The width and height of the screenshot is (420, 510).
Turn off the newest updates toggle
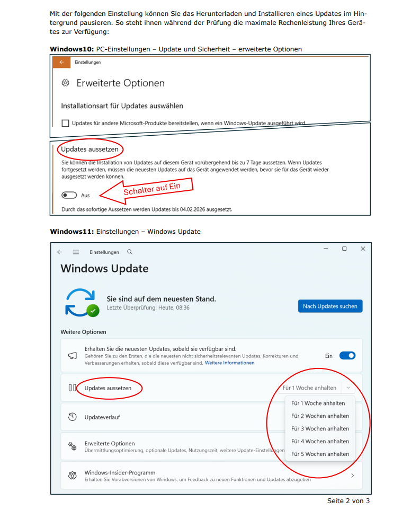click(347, 356)
